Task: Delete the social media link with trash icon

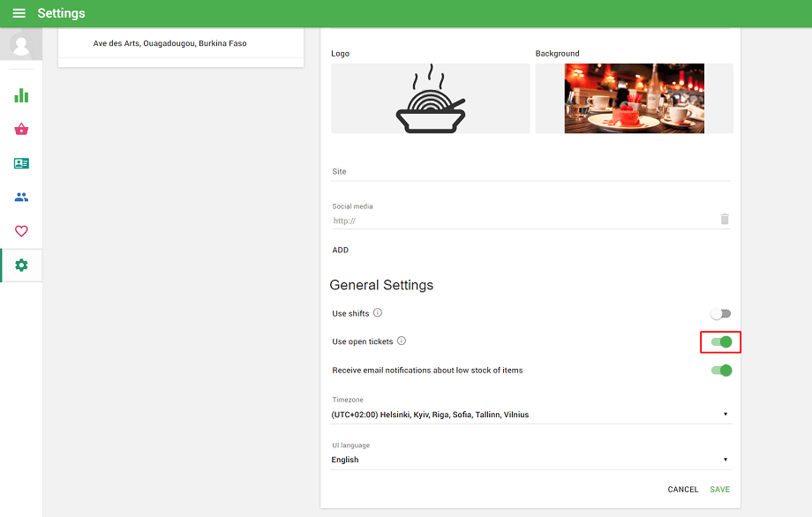Action: pos(725,220)
